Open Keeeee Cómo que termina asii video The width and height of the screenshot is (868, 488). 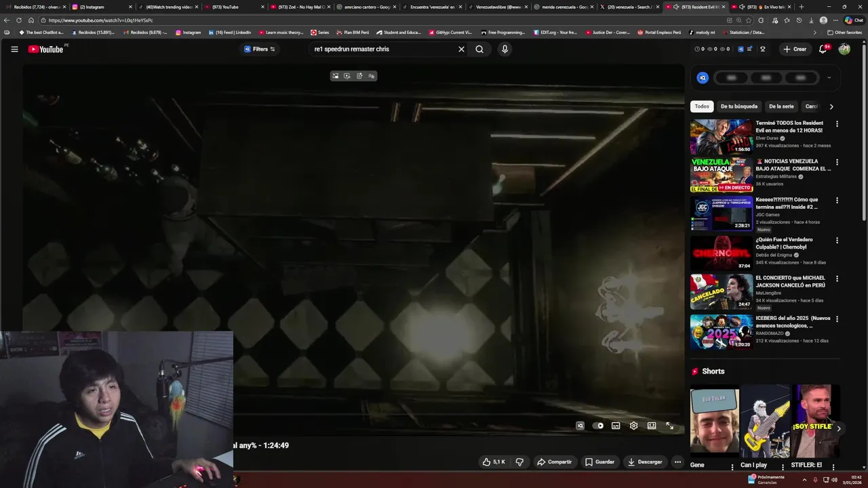(x=722, y=213)
